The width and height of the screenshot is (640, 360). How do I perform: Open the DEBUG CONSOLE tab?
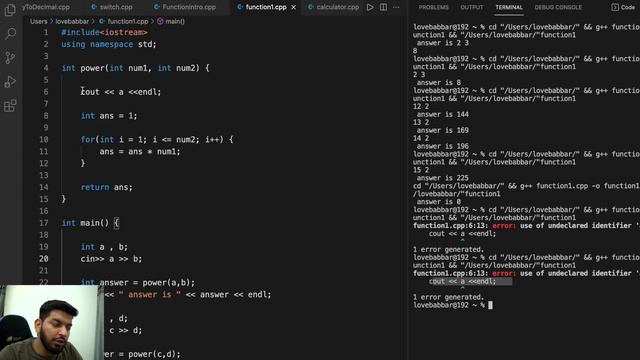click(x=558, y=7)
